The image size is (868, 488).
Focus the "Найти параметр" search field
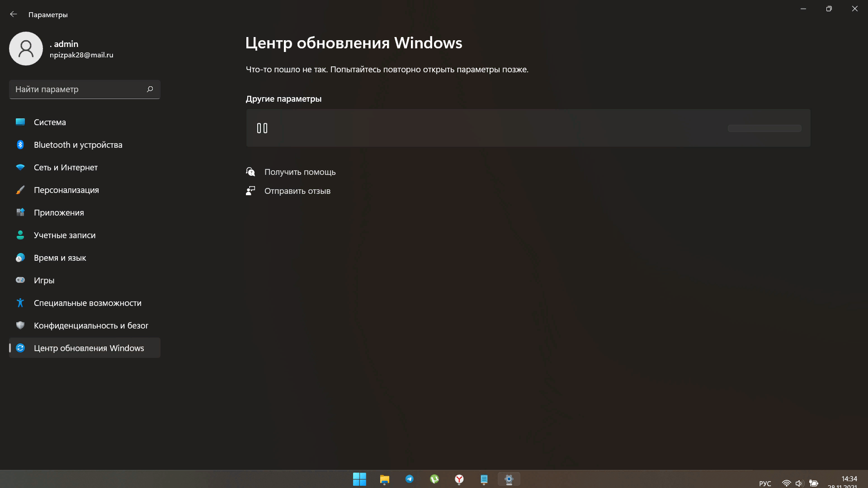pos(85,89)
